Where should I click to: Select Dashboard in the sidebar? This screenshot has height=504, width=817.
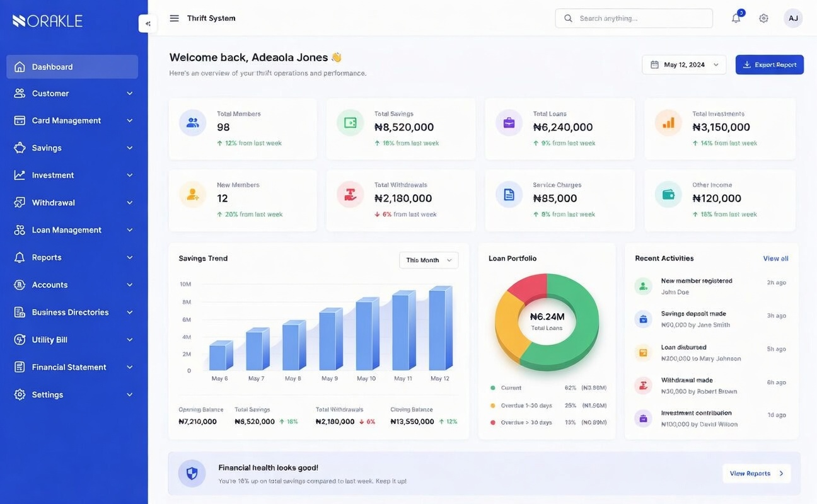[72, 67]
